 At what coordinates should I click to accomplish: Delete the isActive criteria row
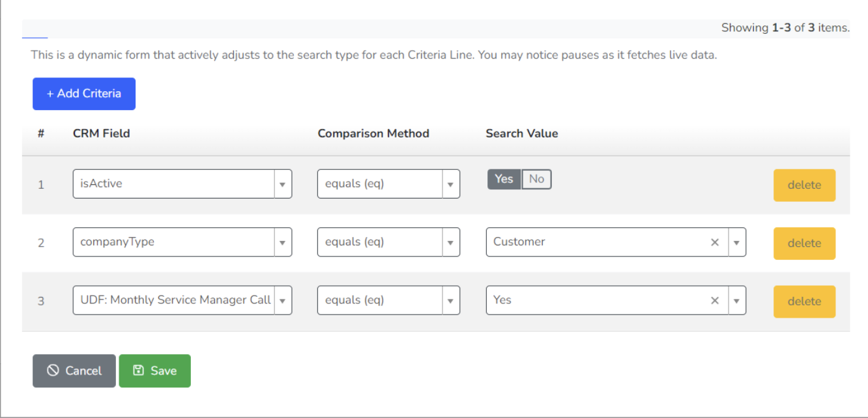tap(804, 185)
